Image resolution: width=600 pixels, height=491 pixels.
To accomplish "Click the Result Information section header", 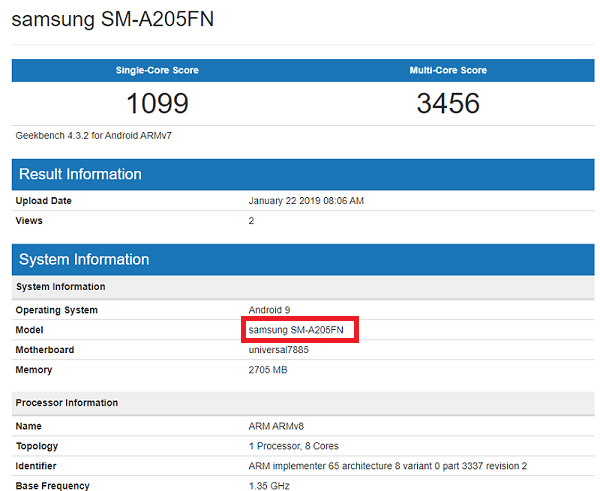I will tap(81, 174).
